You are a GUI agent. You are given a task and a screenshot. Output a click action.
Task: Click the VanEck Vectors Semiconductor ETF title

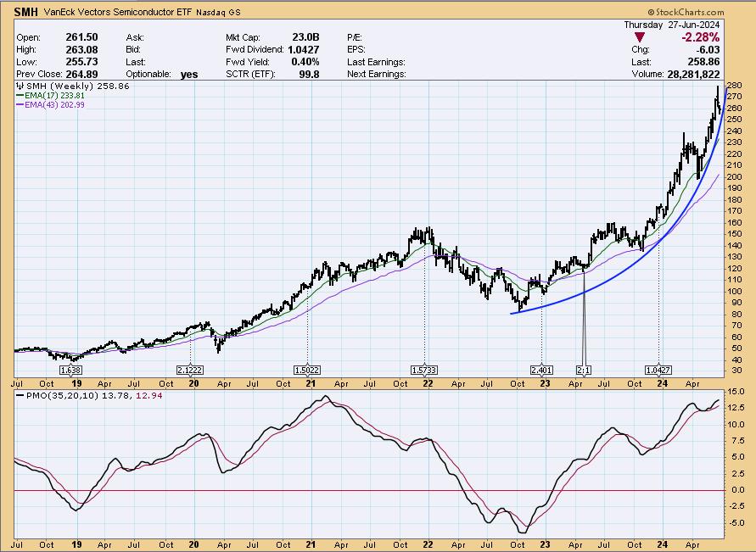point(118,13)
